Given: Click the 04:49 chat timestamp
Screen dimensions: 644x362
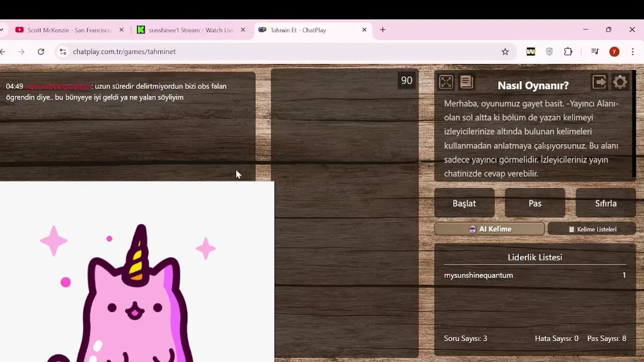Looking at the screenshot, I should [15, 86].
